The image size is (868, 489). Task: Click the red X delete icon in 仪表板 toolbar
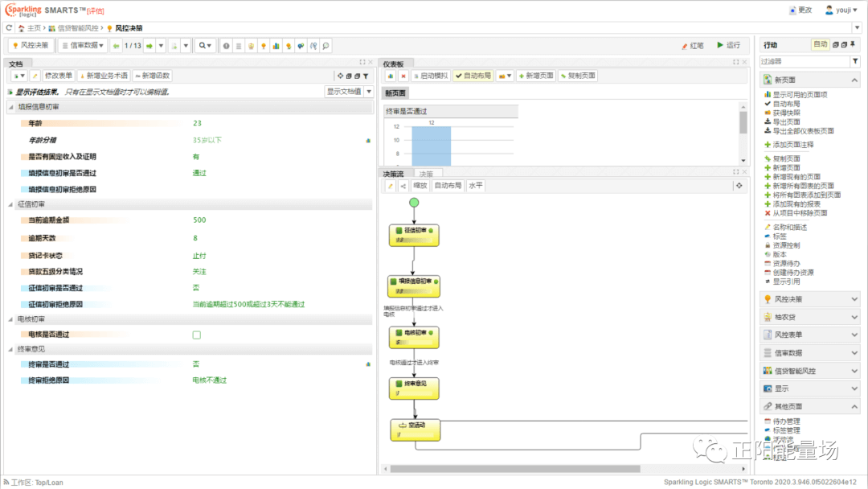(403, 76)
